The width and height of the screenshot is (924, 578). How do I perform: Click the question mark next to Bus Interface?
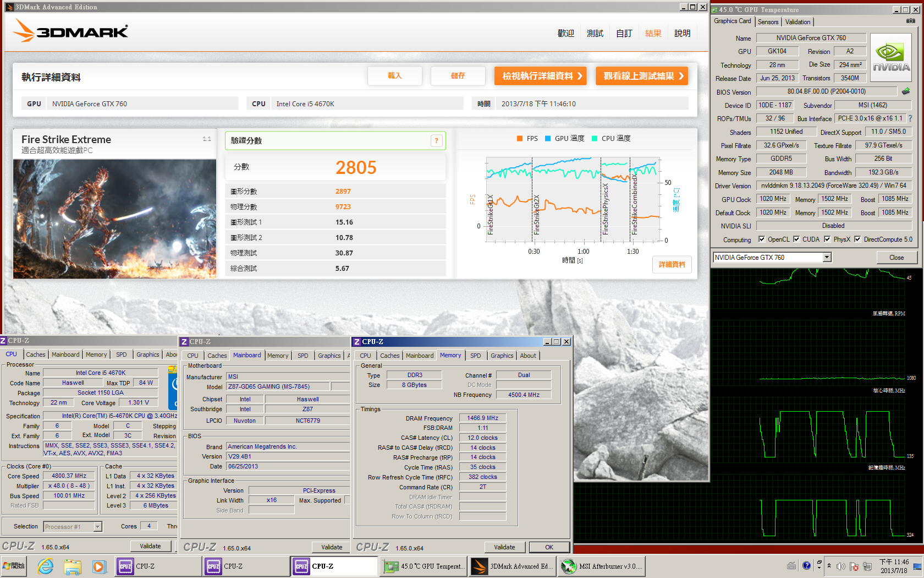click(x=910, y=118)
